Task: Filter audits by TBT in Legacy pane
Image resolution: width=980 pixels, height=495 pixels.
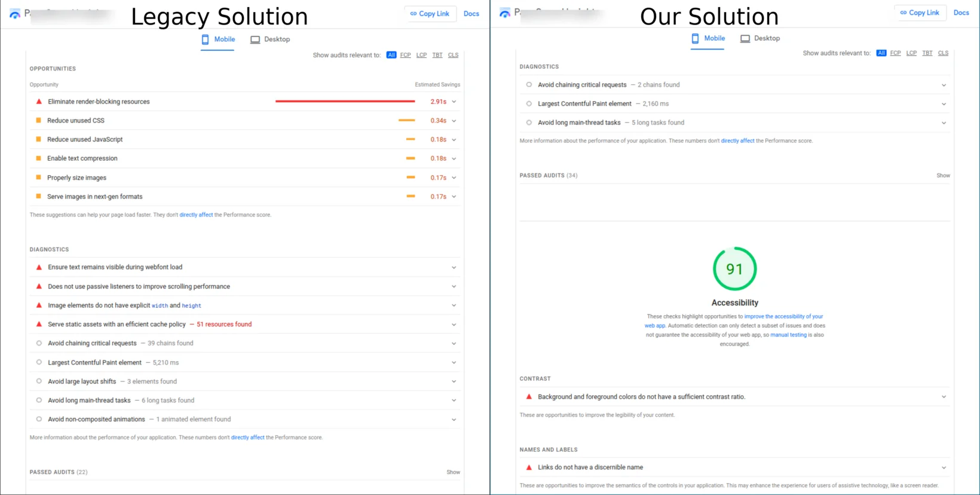Action: pos(437,55)
